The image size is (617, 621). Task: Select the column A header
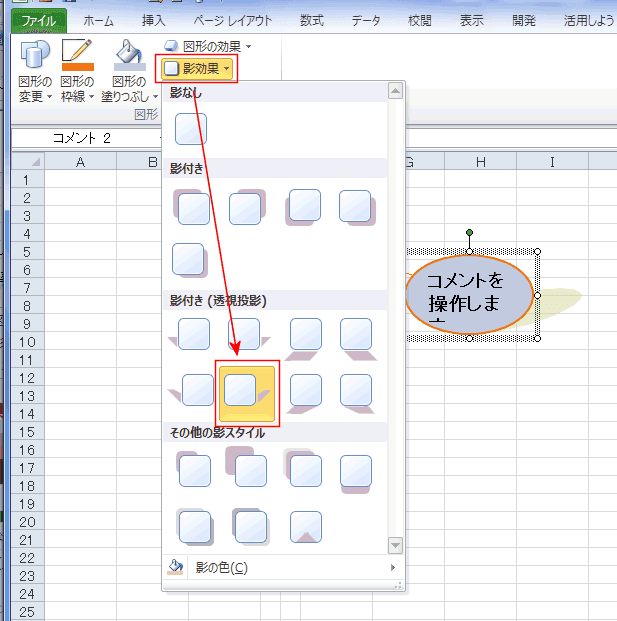pos(80,162)
